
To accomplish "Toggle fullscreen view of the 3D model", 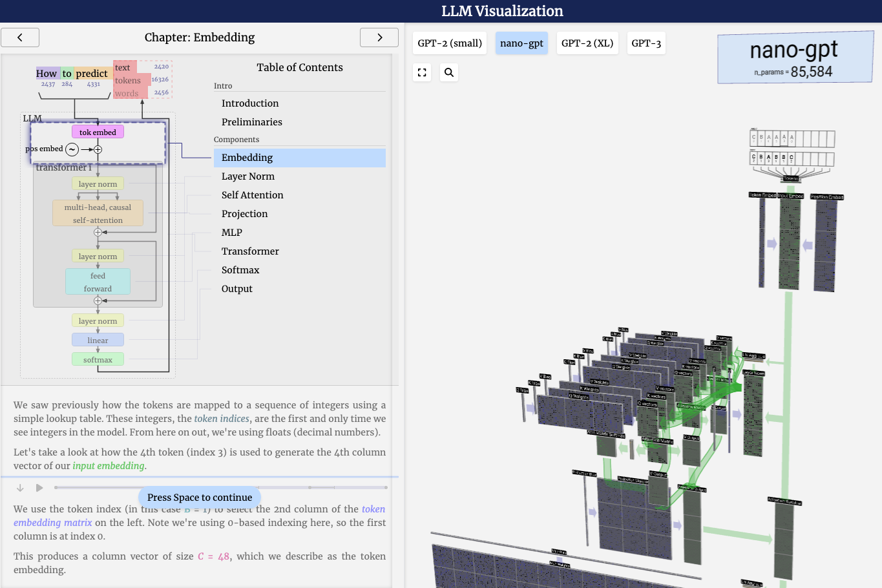I will 422,72.
